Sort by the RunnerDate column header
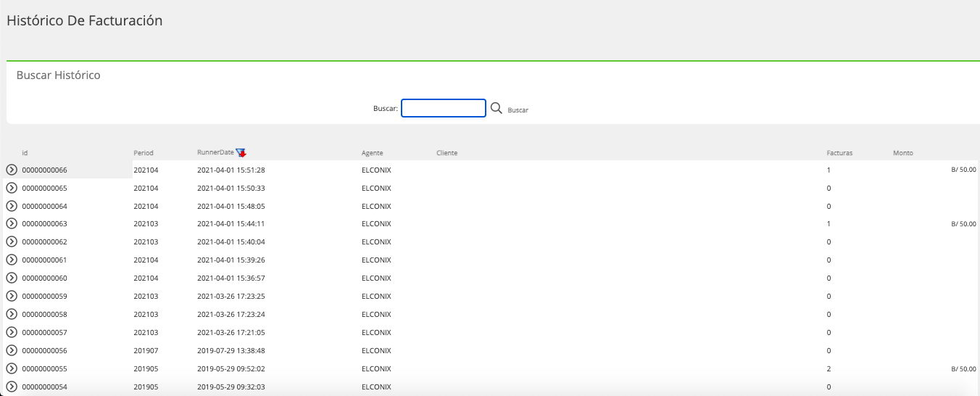 point(215,152)
